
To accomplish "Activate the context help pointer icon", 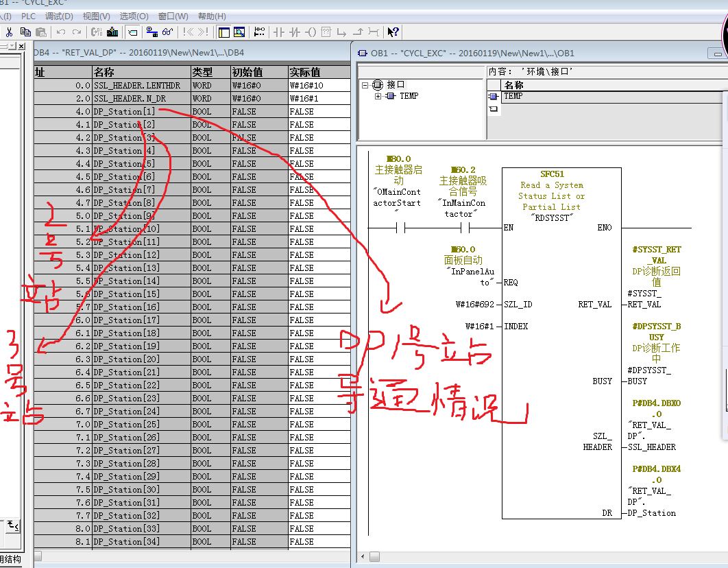I will coord(393,32).
